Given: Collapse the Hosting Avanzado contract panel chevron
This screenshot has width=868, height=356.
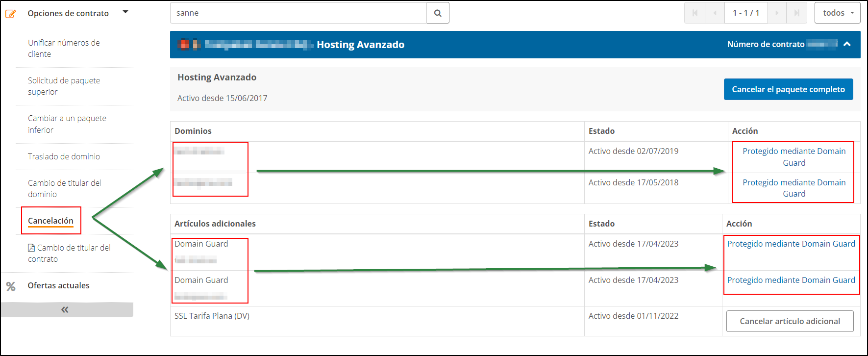Looking at the screenshot, I should tap(847, 44).
